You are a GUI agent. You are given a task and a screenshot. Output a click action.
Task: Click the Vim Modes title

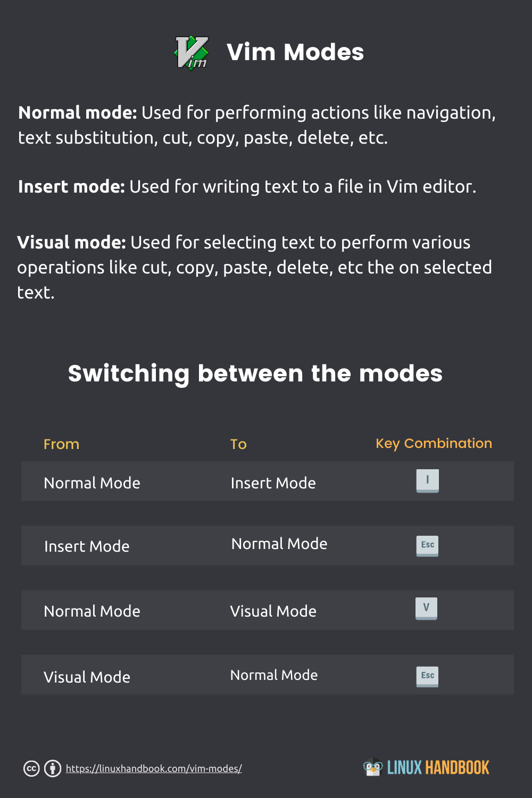click(x=295, y=53)
